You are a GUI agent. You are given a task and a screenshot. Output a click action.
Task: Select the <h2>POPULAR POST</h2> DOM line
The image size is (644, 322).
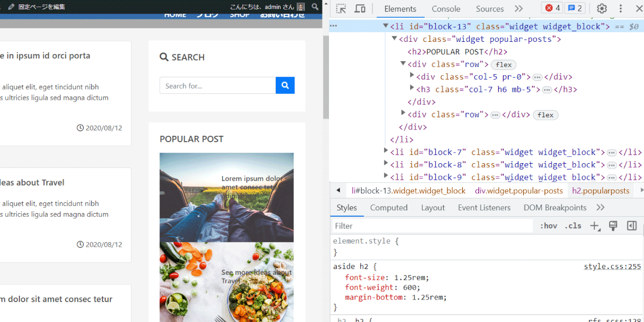tap(457, 52)
